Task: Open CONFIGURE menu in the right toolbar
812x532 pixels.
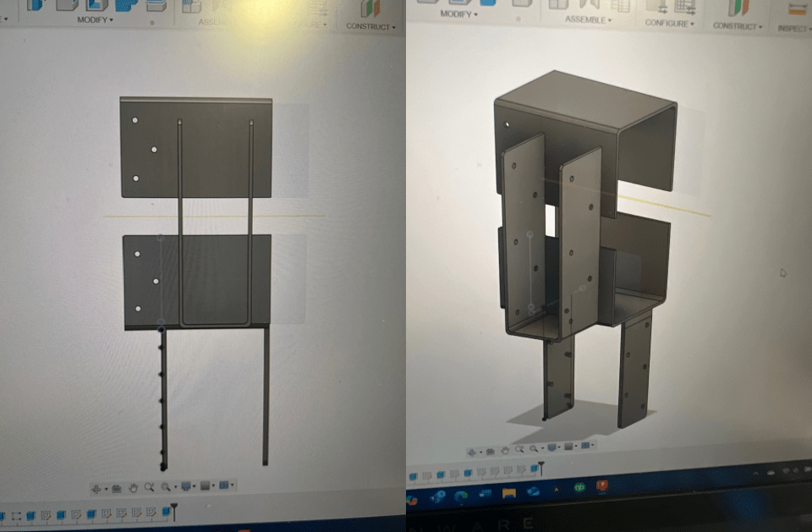Action: point(670,23)
